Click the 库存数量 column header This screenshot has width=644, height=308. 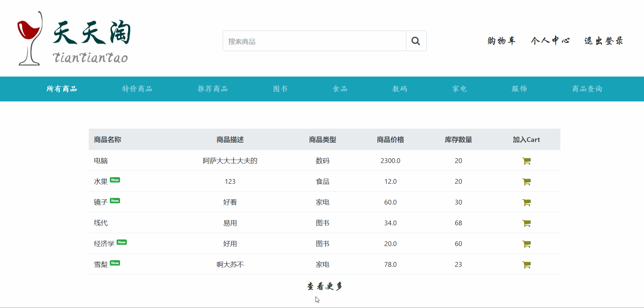tap(458, 140)
